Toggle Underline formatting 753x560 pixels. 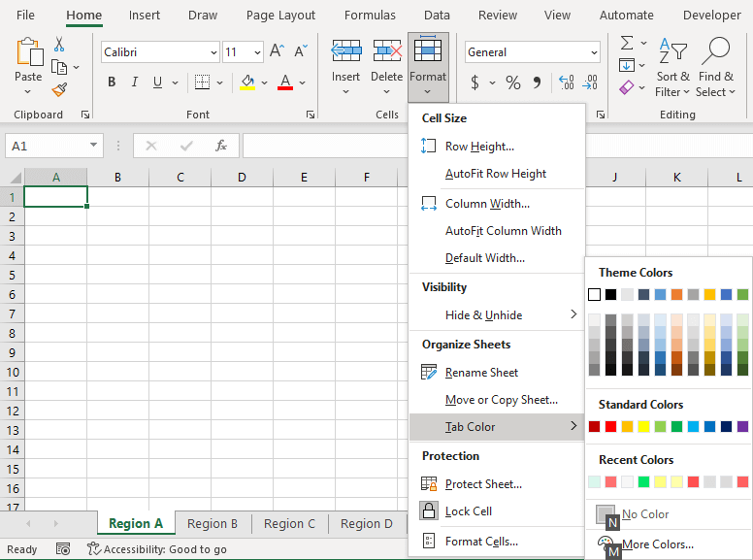point(157,82)
